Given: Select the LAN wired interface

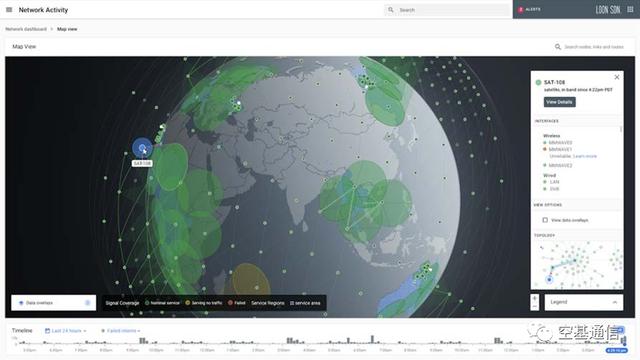Looking at the screenshot, I should [x=551, y=182].
